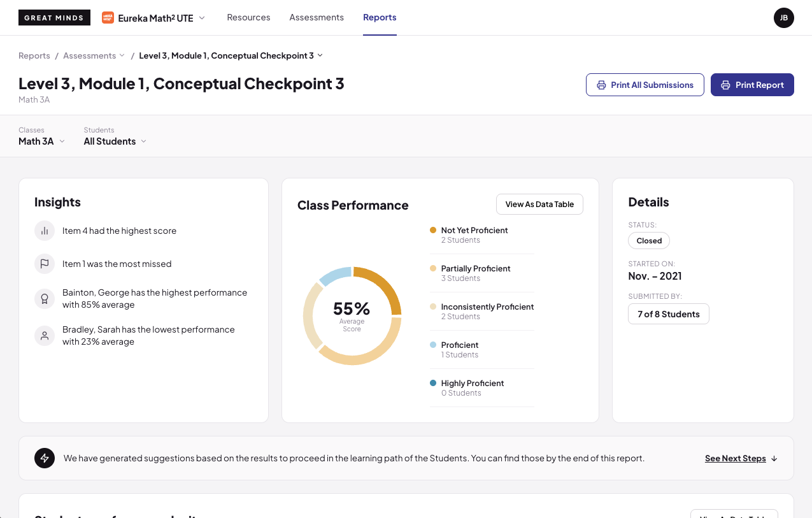Switch to the Resources tab
The height and width of the screenshot is (518, 812).
click(248, 18)
